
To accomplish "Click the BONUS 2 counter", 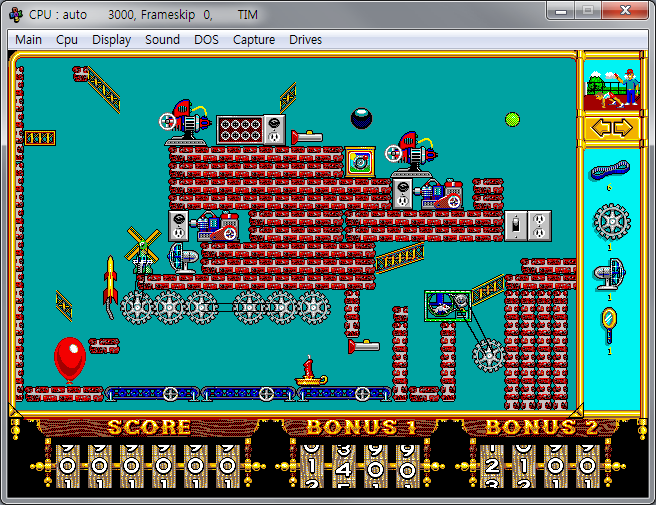I will [539, 466].
